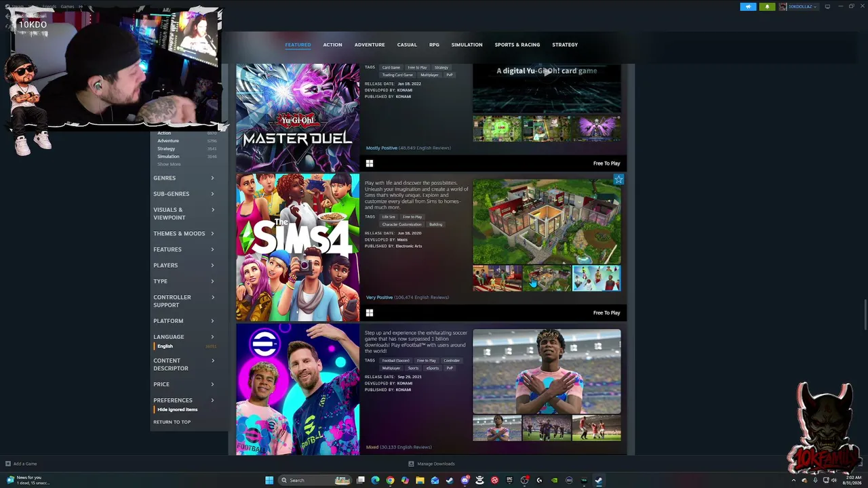Expand the Sub-Genres filter section
The width and height of the screenshot is (868, 488).
coord(184,194)
